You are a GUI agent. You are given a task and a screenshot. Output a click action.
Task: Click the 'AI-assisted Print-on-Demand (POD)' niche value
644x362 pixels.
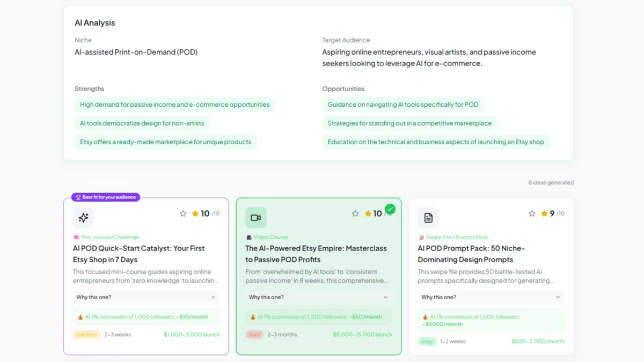click(x=136, y=53)
